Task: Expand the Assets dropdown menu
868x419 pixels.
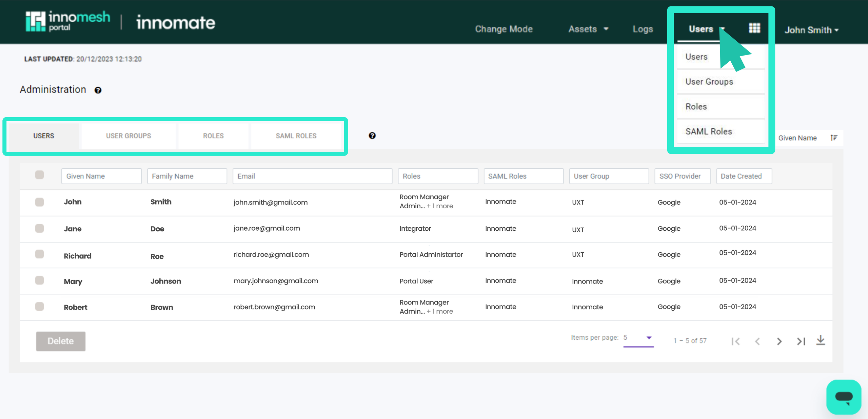Action: (x=588, y=29)
